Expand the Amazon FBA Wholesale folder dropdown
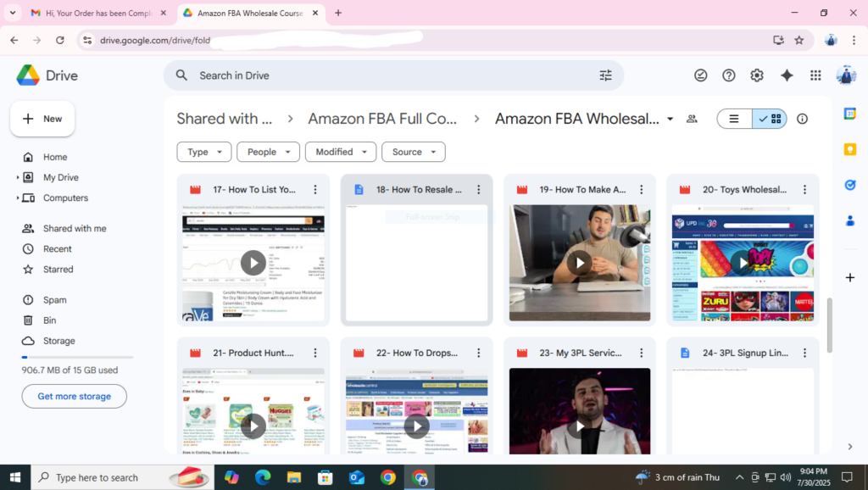The height and width of the screenshot is (490, 868). coord(670,120)
